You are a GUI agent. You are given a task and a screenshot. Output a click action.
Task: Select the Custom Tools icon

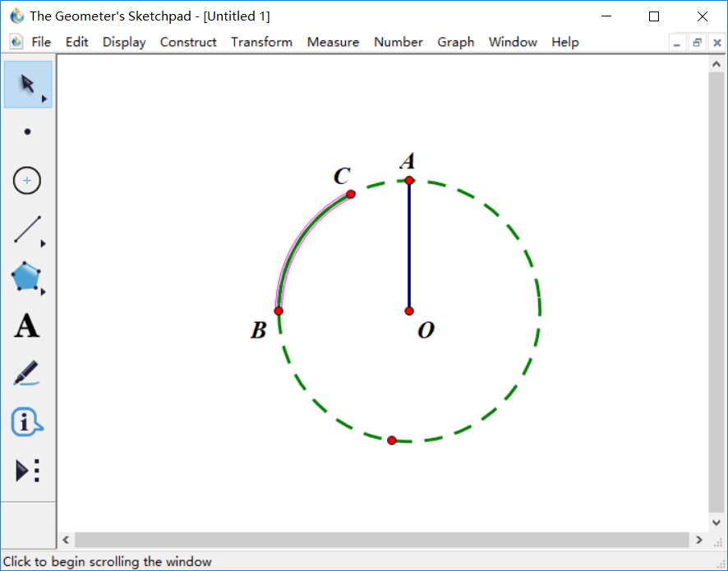tap(27, 471)
